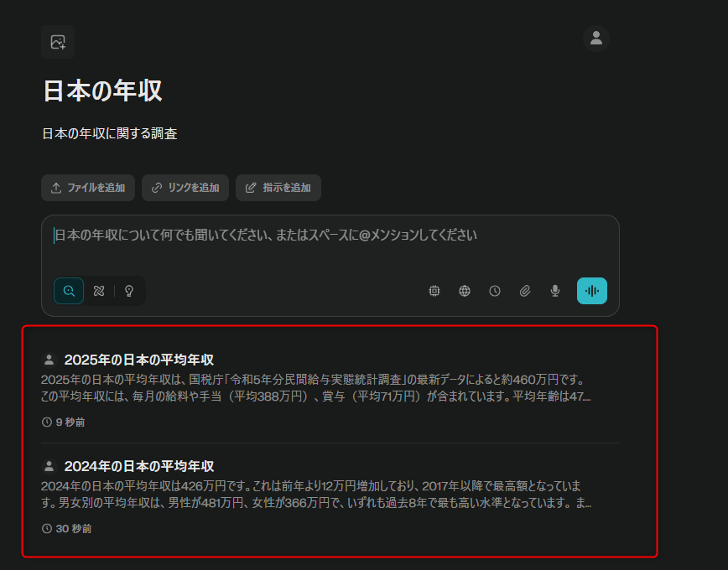Click 指示を追加 button
The width and height of the screenshot is (728, 570).
coord(278,188)
